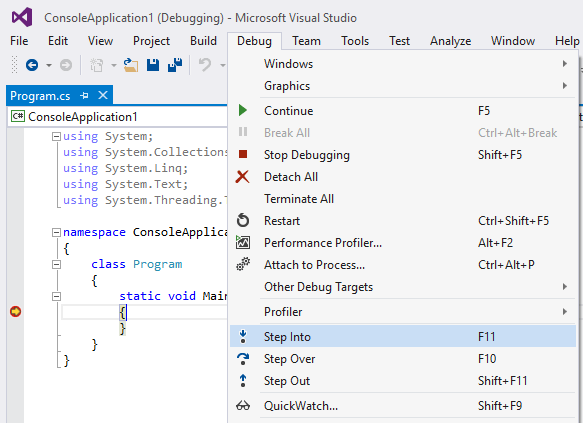Viewport: 583px width, 423px height.
Task: Click the Step Out up-arrow icon
Action: click(243, 381)
